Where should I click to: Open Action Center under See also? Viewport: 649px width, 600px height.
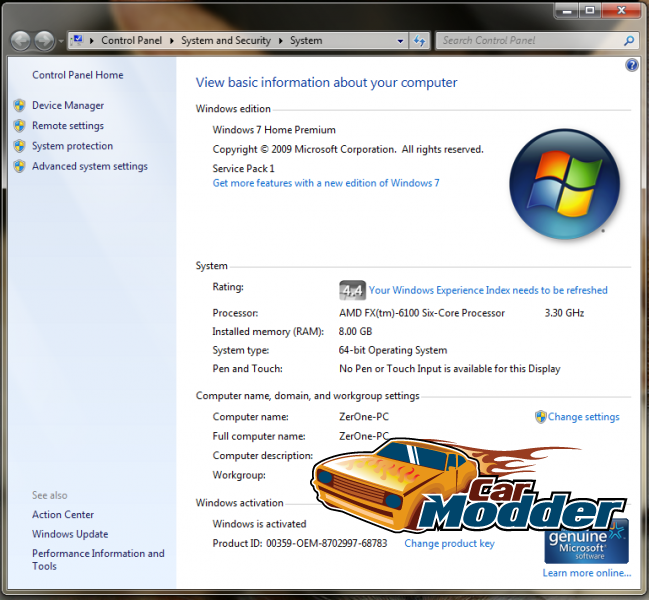[x=63, y=514]
